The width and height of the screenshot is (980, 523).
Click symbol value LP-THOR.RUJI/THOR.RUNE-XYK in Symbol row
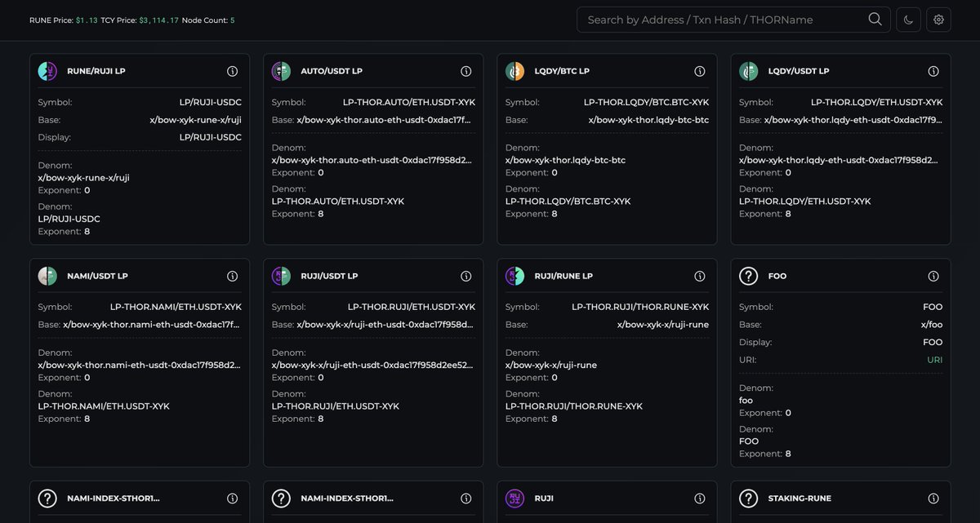(640, 308)
